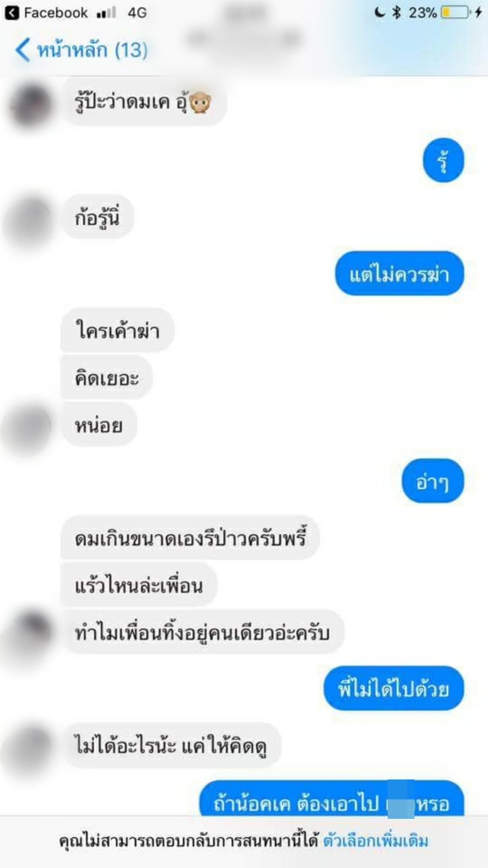Tap the Bluetooth status icon

coord(397,13)
